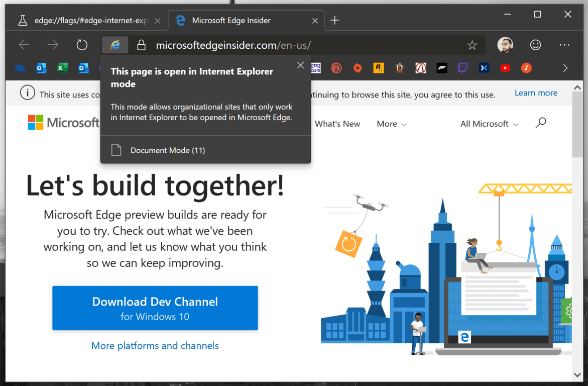
Task: Open the Ubisoft swirl bookmark
Action: 336,68
